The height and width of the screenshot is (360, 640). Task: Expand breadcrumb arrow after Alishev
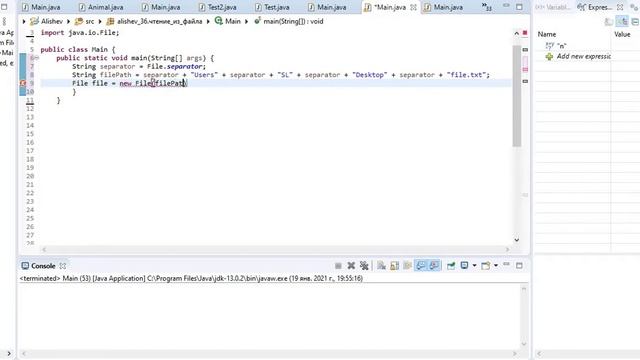69,21
